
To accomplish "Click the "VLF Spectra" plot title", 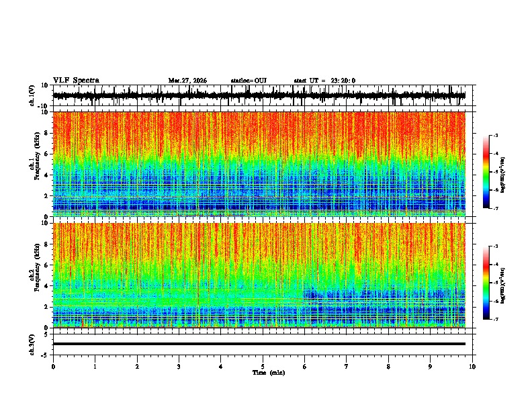I will point(76,81).
